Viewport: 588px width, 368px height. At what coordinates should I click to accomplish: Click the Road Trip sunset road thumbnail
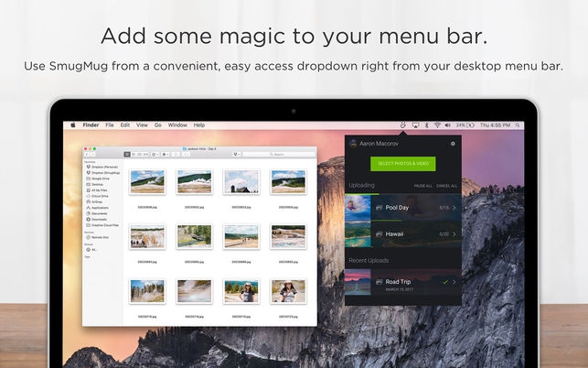(358, 282)
